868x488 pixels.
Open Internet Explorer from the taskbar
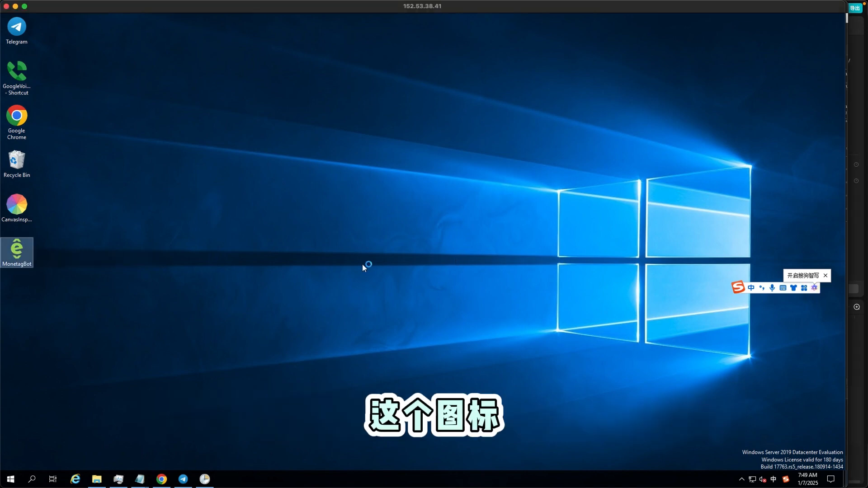[x=75, y=479]
